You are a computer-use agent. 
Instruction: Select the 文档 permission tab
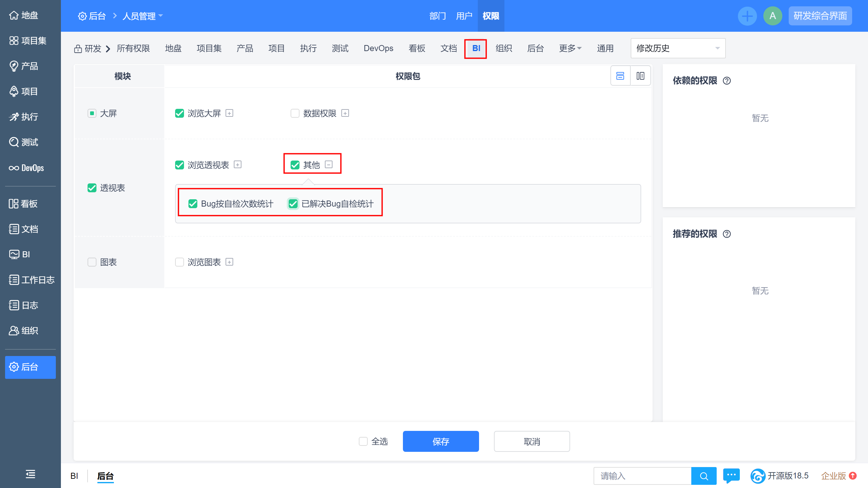tap(449, 48)
